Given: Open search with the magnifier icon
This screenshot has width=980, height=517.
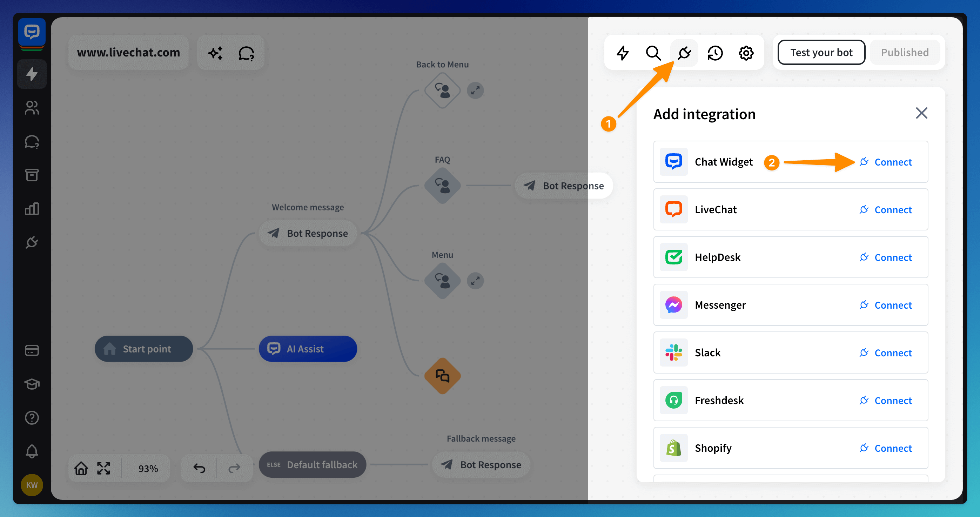Looking at the screenshot, I should tap(653, 53).
